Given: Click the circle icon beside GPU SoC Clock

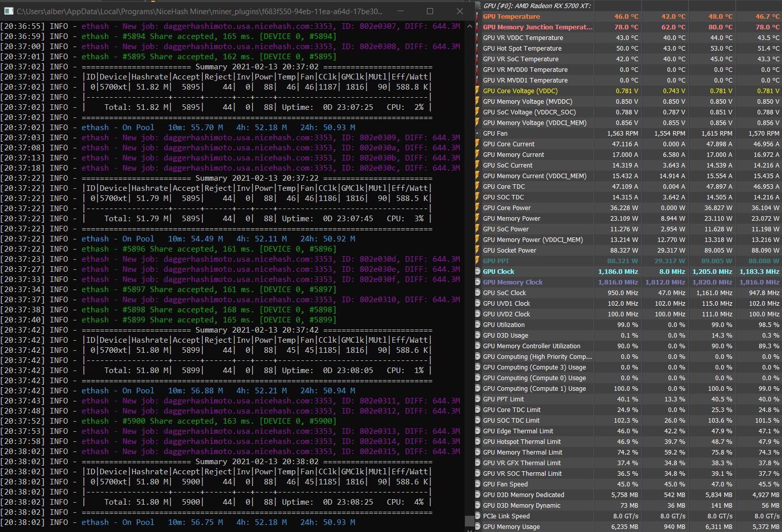Looking at the screenshot, I should pos(478,293).
